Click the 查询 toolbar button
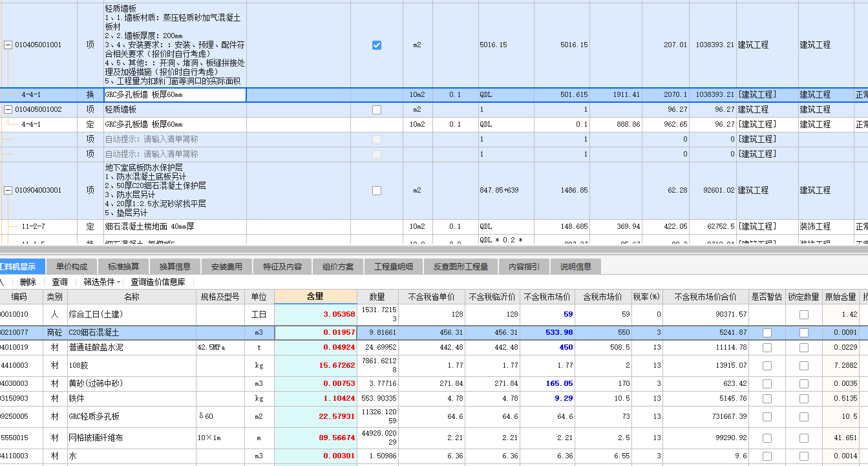This screenshot has height=466, width=868. (59, 282)
